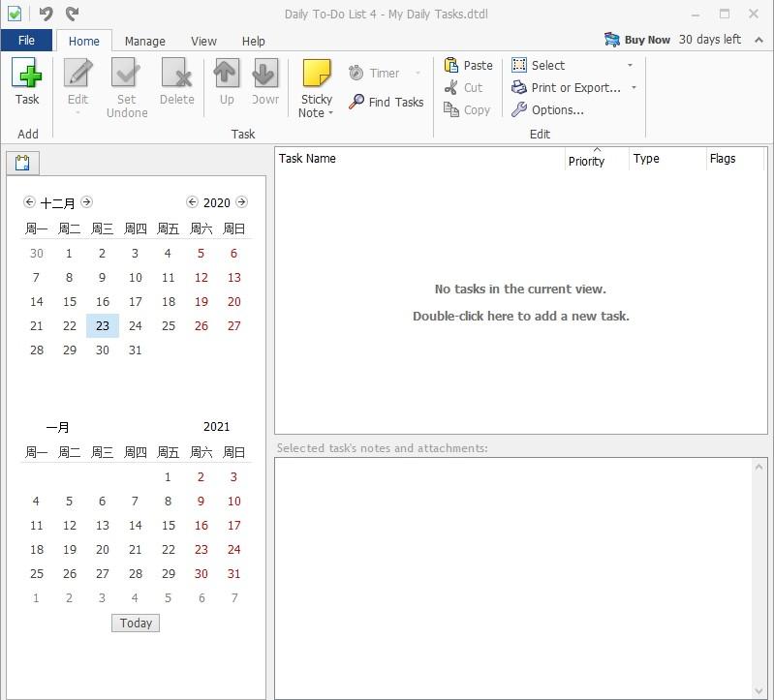Select January 31 in the 2021 calendar

point(234,574)
